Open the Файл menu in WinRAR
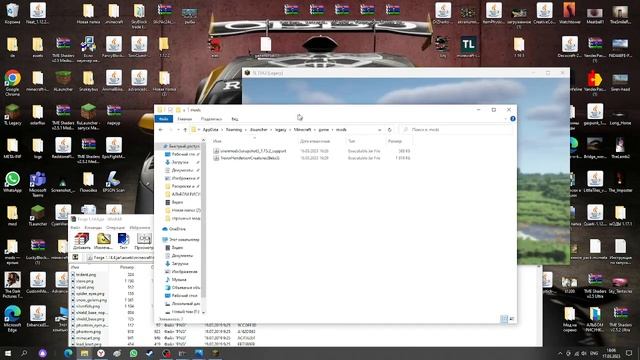Screen dimensions: 640x360 tap(75, 228)
